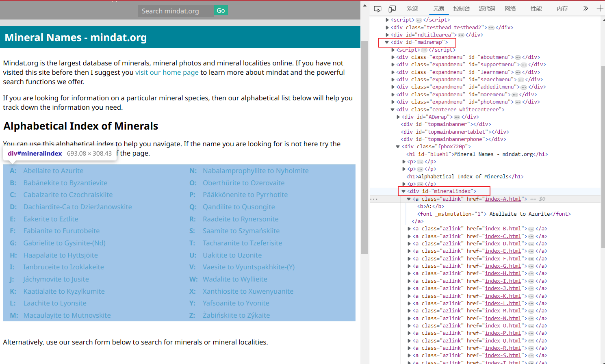This screenshot has width=605, height=364.
Task: Focus the Search mindat.org input field
Action: coord(176,11)
